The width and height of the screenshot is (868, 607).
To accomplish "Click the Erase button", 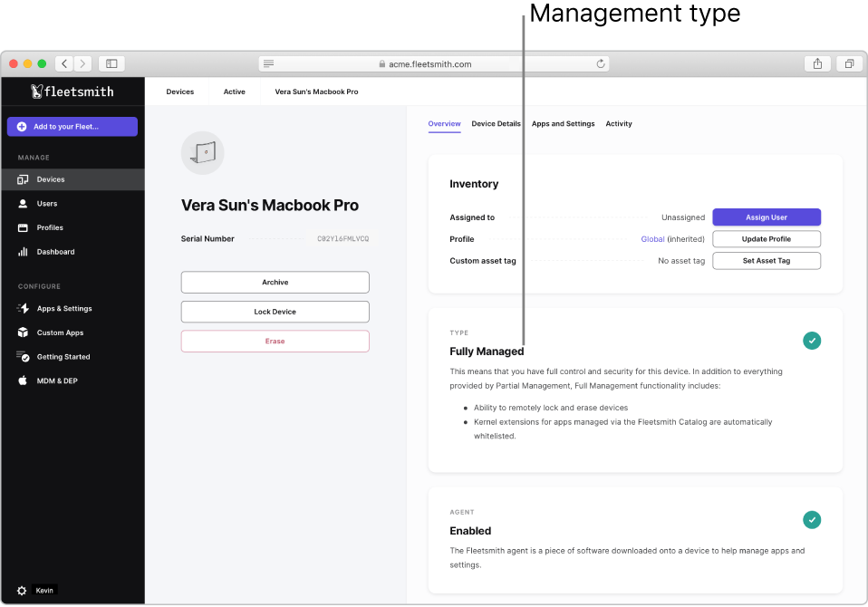I will coord(275,342).
